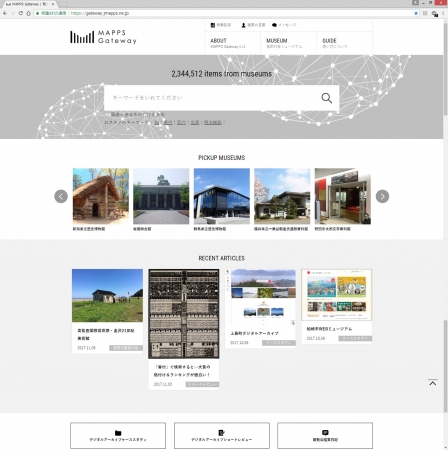Click the keyword search input field
The height and width of the screenshot is (450, 448).
click(212, 98)
